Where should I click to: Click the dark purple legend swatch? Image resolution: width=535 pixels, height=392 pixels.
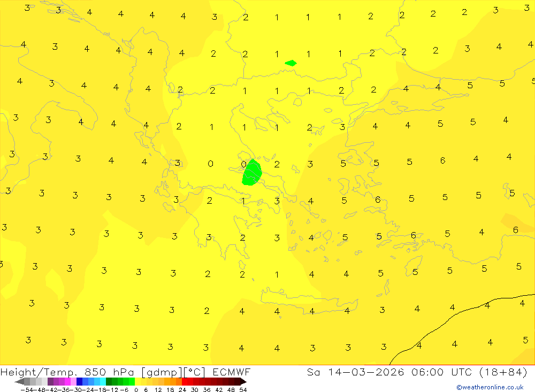pyautogui.click(x=50, y=381)
